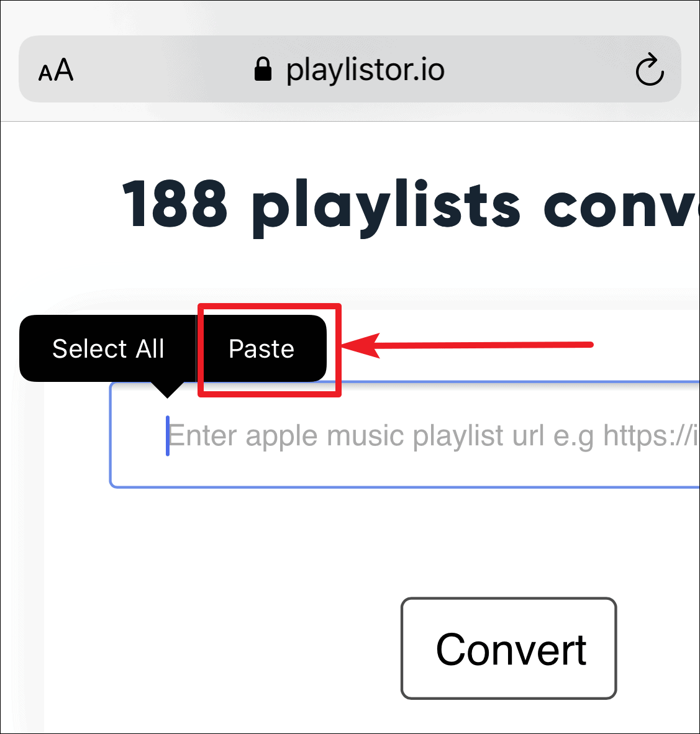Choose Select All from the popup menu
This screenshot has height=734, width=700.
click(x=108, y=348)
